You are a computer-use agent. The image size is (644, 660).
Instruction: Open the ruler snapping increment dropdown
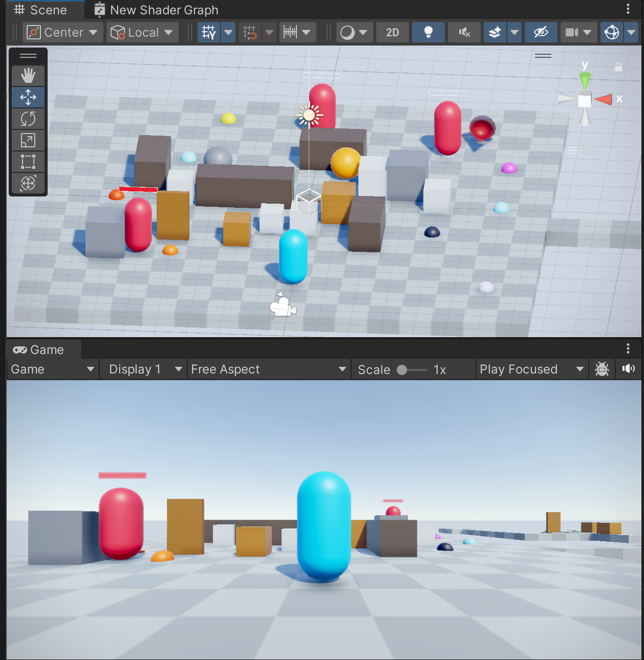coord(297,32)
